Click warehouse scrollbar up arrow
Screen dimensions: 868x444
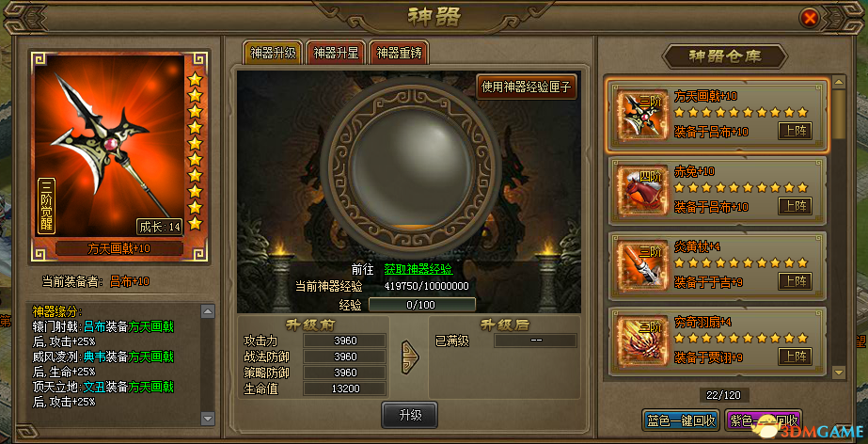[x=839, y=82]
